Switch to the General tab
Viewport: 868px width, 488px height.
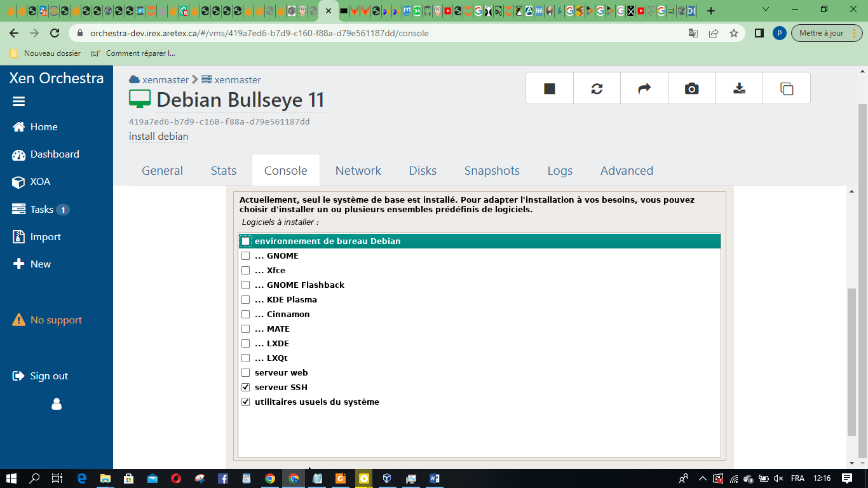tap(162, 170)
